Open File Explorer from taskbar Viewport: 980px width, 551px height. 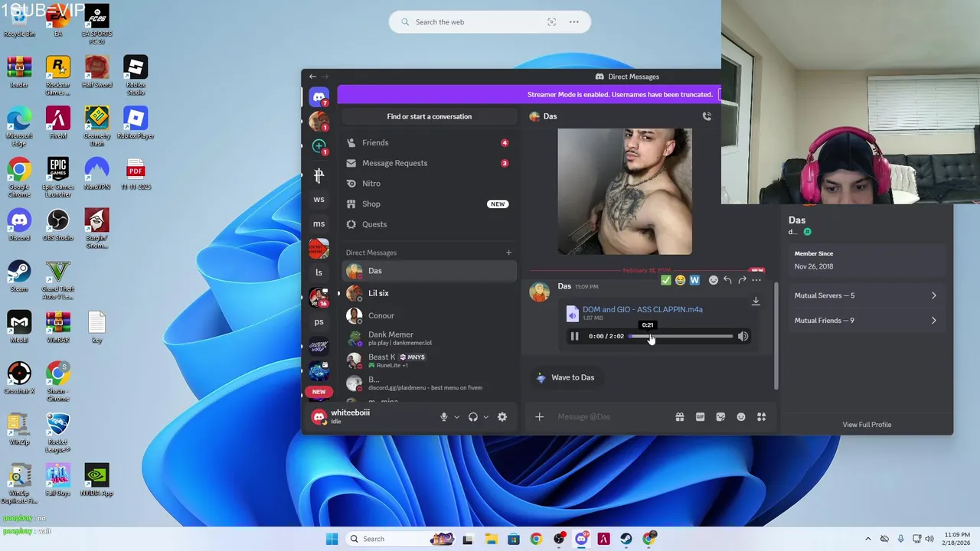(x=491, y=539)
